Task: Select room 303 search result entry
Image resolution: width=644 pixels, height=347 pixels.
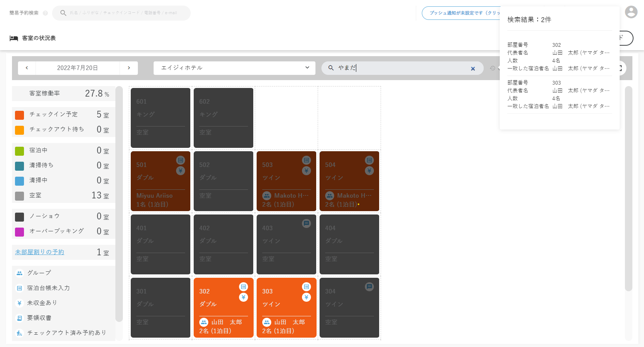Action: [559, 94]
